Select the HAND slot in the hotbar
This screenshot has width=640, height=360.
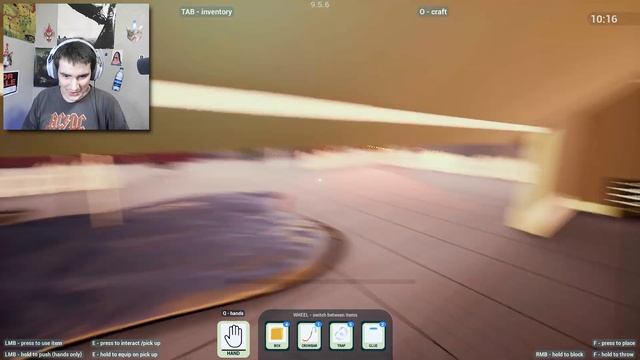(233, 339)
